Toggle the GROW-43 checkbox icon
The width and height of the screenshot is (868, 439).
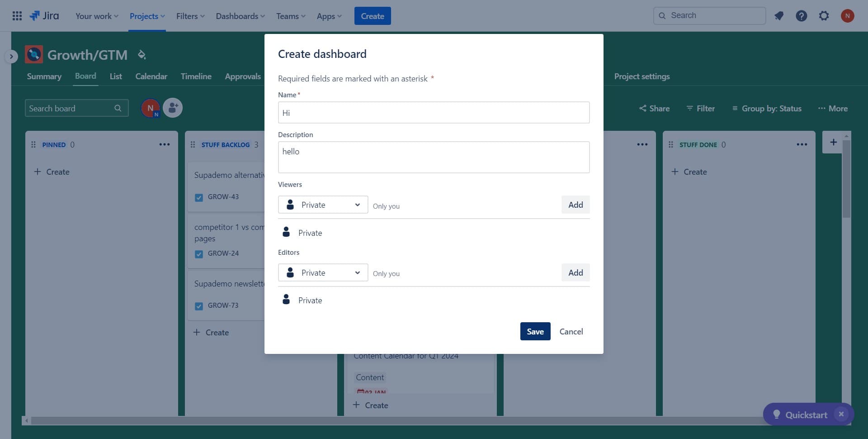click(x=199, y=197)
